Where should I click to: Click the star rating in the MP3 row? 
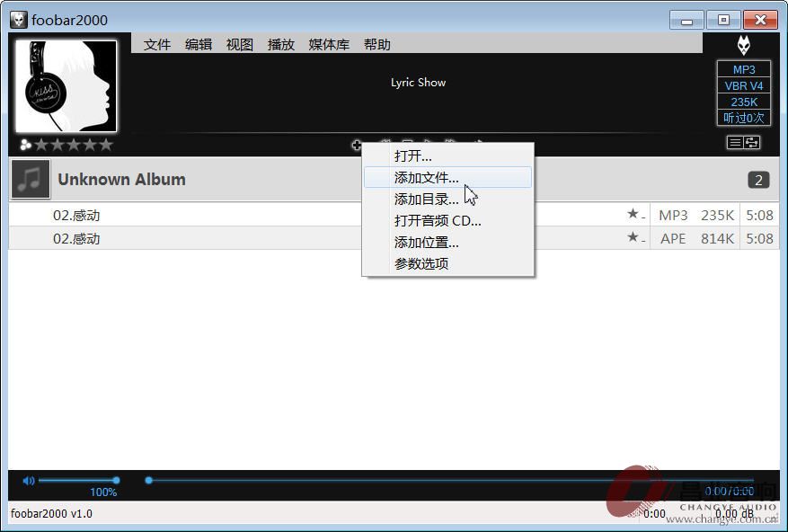coord(636,215)
